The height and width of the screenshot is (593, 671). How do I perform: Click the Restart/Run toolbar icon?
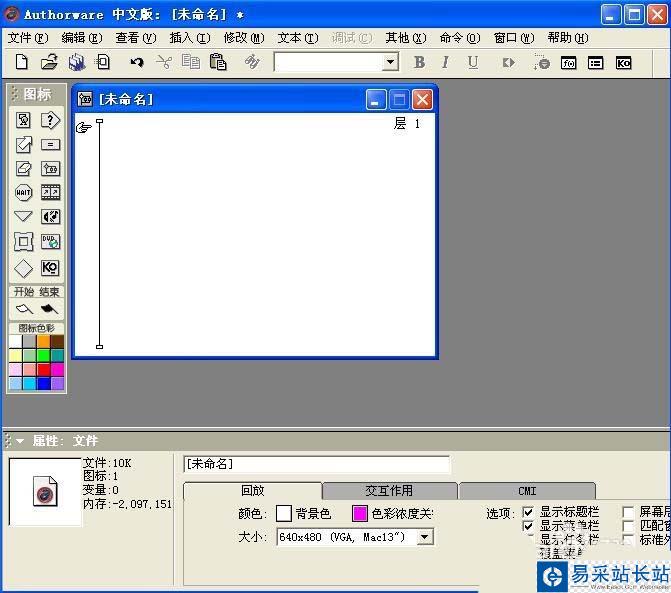pyautogui.click(x=508, y=63)
